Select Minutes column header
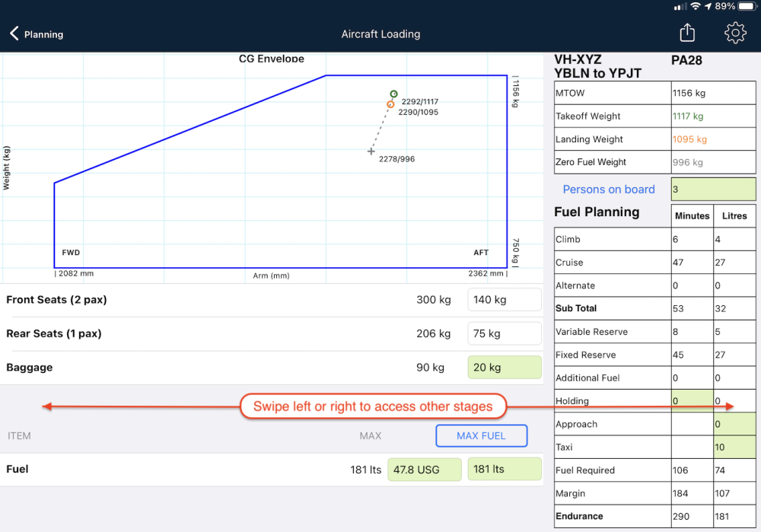This screenshot has width=761, height=532. tap(692, 216)
